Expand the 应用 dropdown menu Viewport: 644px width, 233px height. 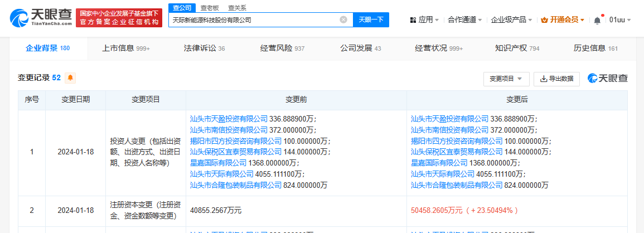pyautogui.click(x=428, y=20)
